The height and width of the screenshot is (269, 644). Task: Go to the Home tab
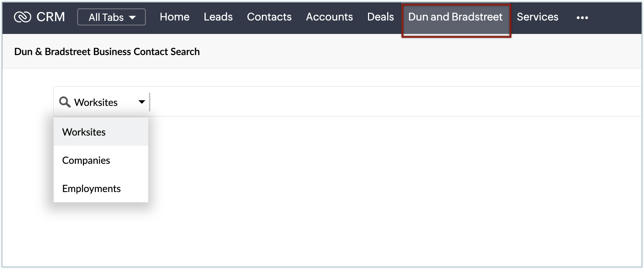pos(174,17)
